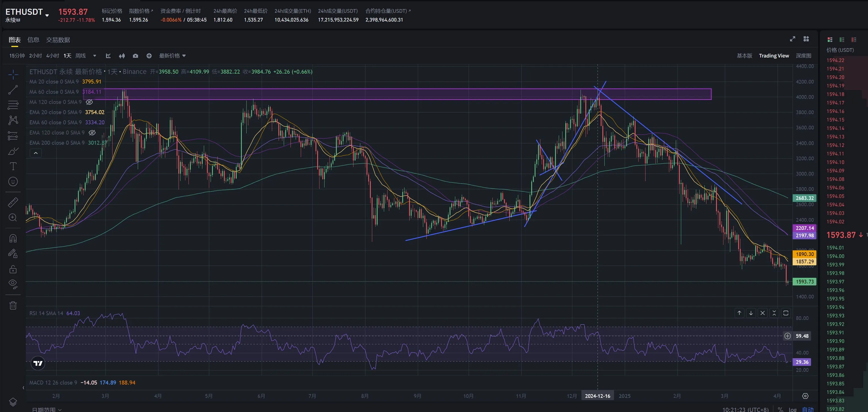Show combined bids and asks order book
Screen dimensions: 868x412
[830, 40]
